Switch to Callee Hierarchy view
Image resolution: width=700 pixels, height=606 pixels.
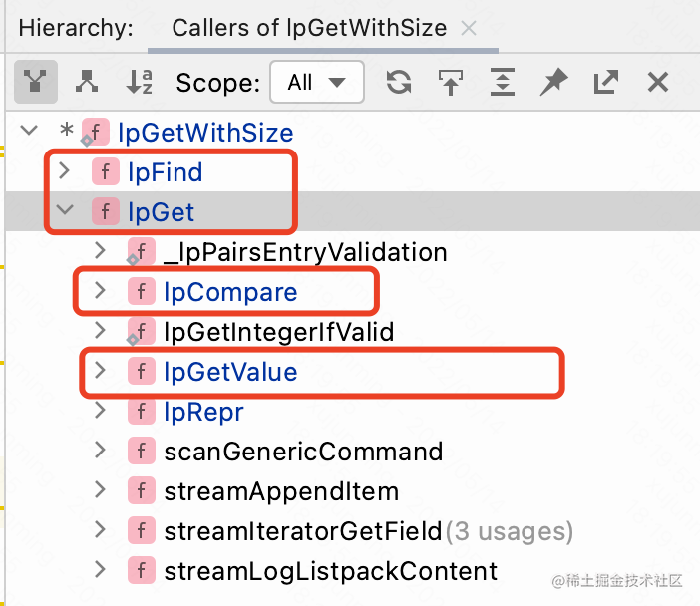(x=87, y=82)
